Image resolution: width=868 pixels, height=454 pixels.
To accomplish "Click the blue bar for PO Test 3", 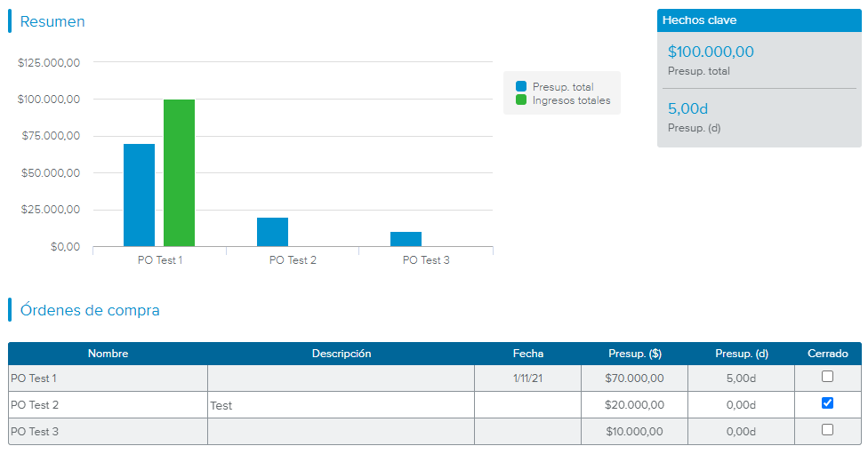I will [x=406, y=239].
